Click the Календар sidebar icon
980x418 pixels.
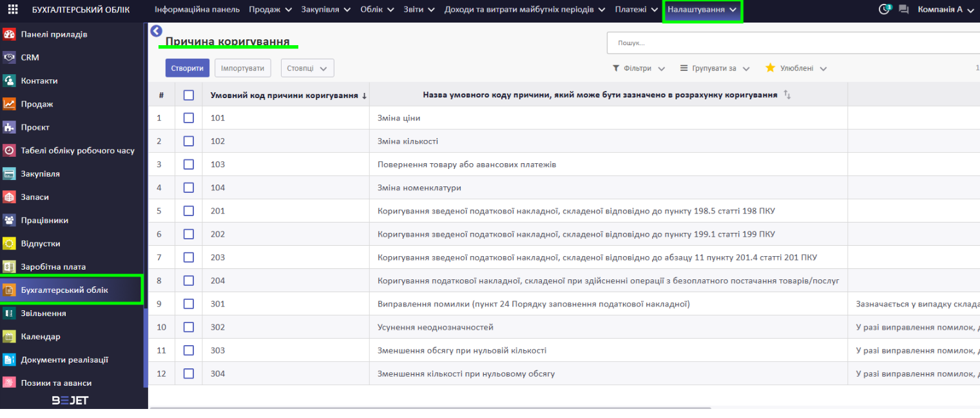click(x=9, y=336)
